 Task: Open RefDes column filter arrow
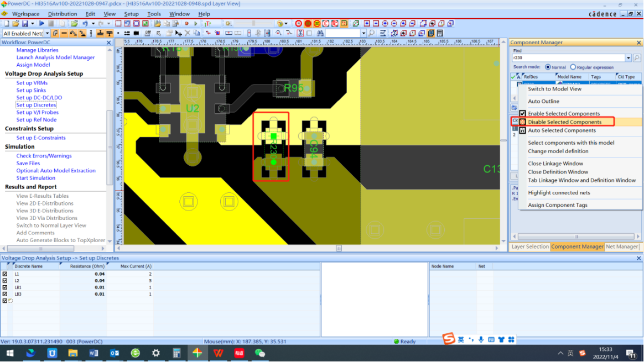523,75
